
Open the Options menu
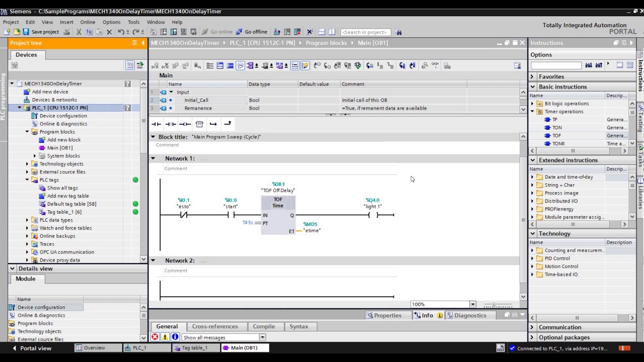coord(111,22)
